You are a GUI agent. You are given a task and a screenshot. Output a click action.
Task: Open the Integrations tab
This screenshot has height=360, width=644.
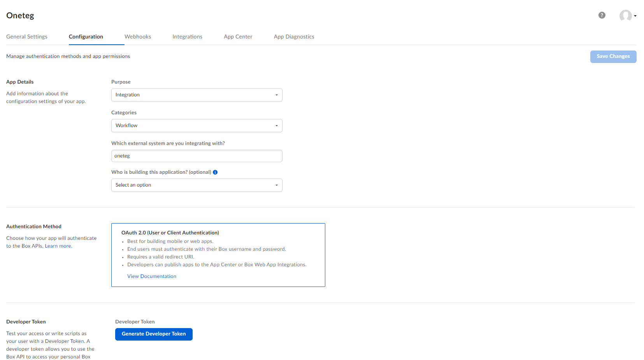[x=187, y=37]
